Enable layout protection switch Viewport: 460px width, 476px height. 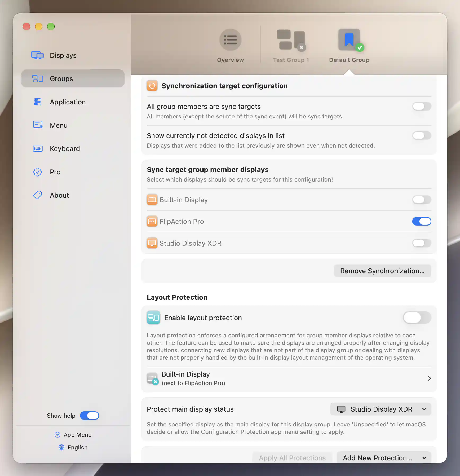(417, 318)
